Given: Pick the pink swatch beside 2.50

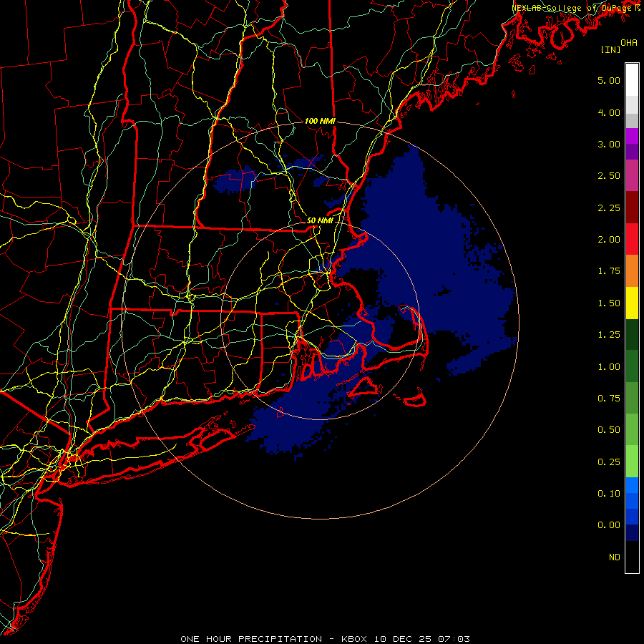Looking at the screenshot, I should pos(632,175).
